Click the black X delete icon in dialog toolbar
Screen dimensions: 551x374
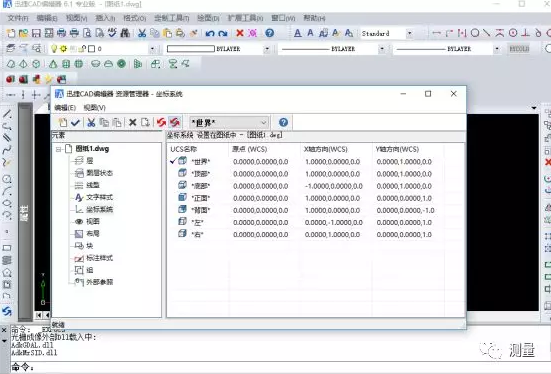click(x=132, y=122)
